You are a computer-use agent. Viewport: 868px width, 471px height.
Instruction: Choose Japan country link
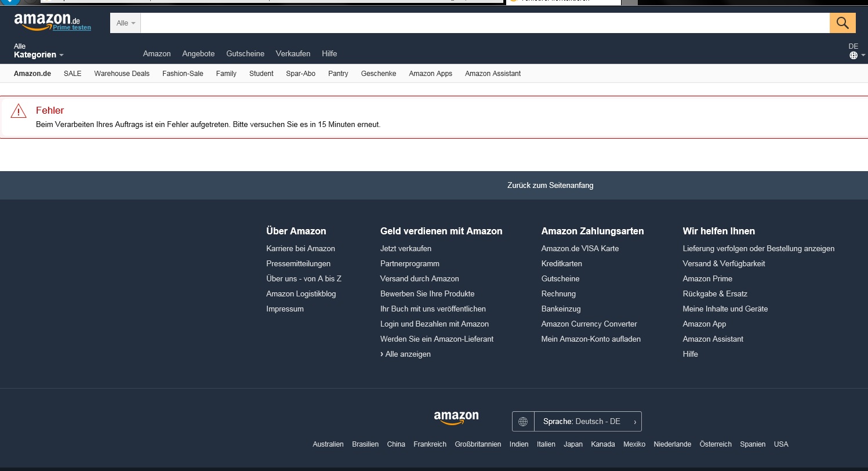[573, 444]
